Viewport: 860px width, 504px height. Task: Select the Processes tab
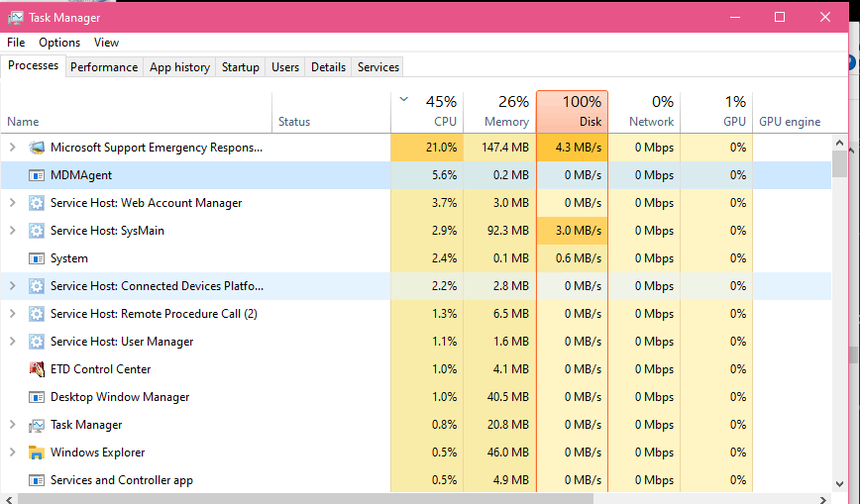(x=33, y=65)
